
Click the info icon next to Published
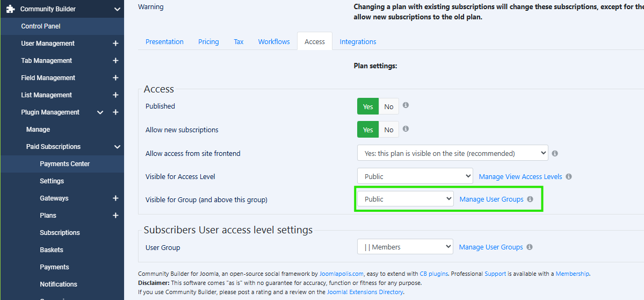coord(406,105)
